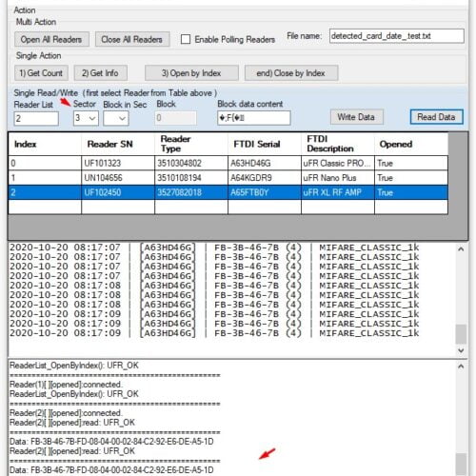The width and height of the screenshot is (476, 476).
Task: Click the Close All Readers button
Action: tap(132, 39)
